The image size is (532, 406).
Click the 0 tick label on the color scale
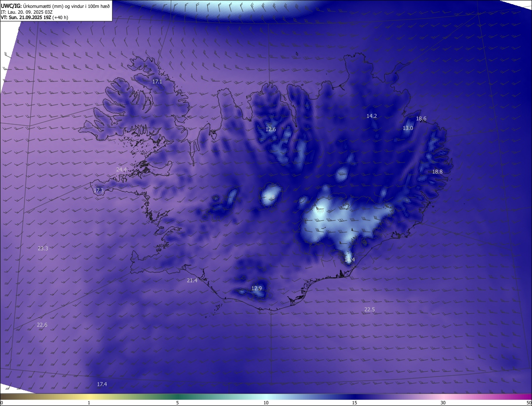(x=2, y=403)
